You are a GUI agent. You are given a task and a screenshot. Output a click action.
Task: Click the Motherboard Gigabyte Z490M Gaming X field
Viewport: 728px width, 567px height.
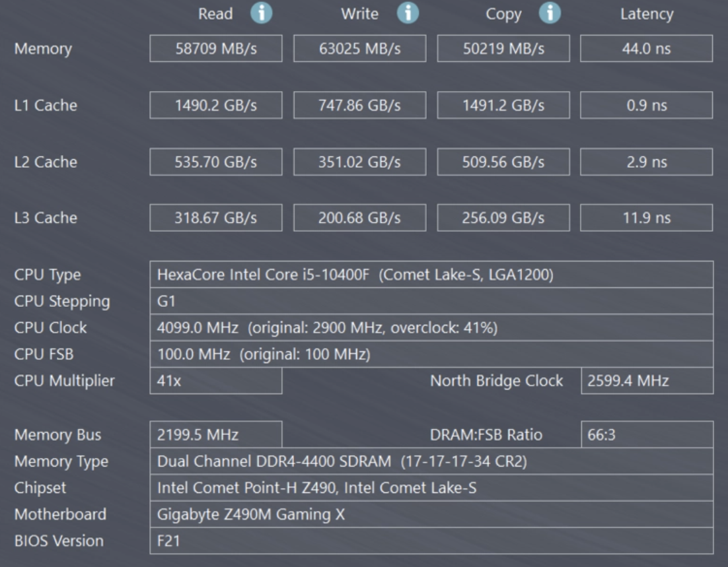coord(431,514)
